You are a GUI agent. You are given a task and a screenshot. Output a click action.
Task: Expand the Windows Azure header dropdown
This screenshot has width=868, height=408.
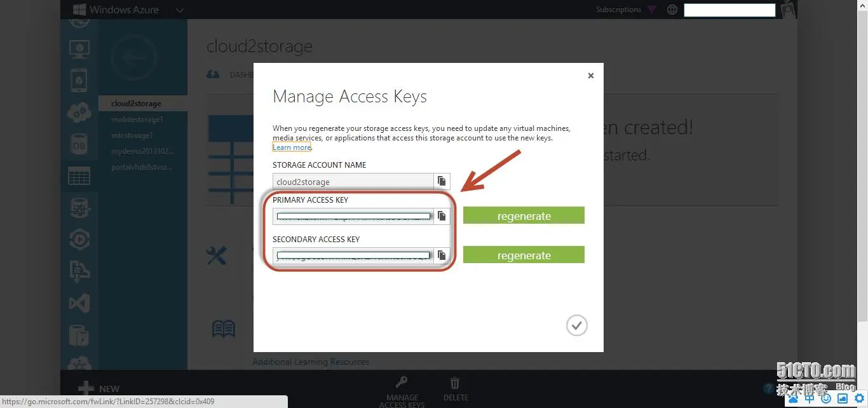pos(179,10)
